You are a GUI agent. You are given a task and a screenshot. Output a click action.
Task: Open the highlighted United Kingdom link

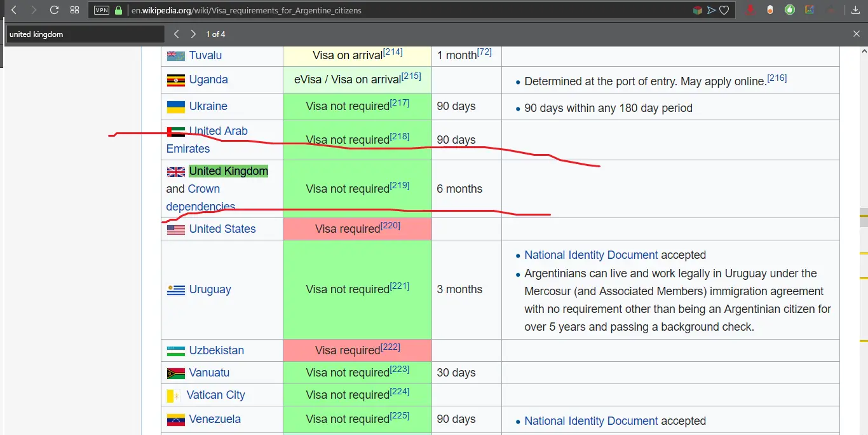pyautogui.click(x=229, y=171)
